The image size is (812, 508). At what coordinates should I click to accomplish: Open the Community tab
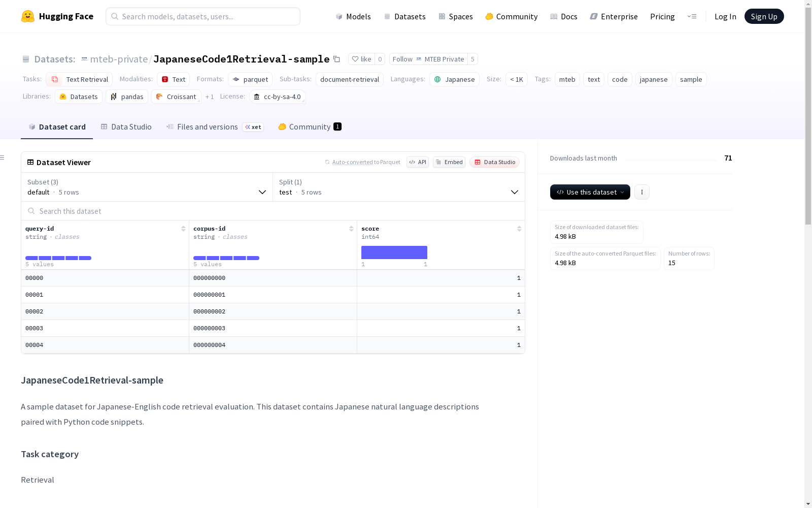(x=310, y=127)
